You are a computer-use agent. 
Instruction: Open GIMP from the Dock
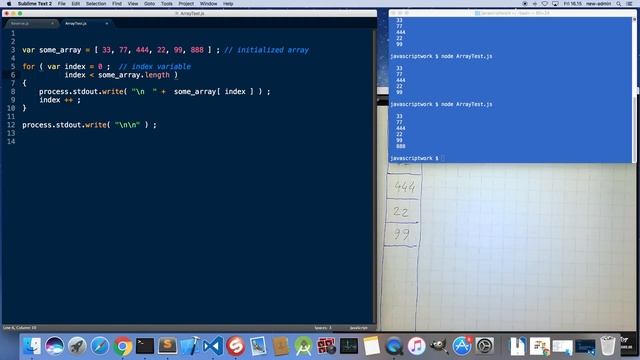coord(439,346)
